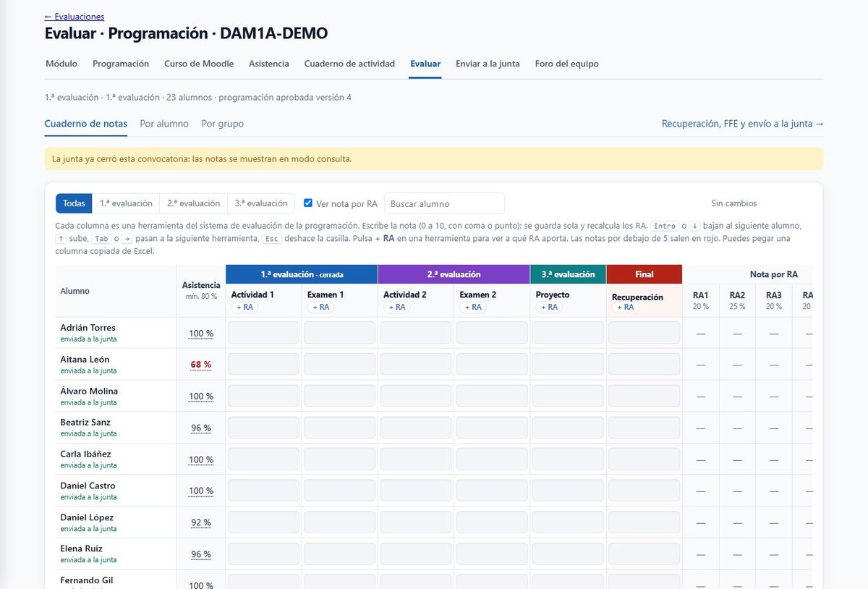Click the student name Álvaro Molina
This screenshot has width=868, height=589.
[89, 391]
